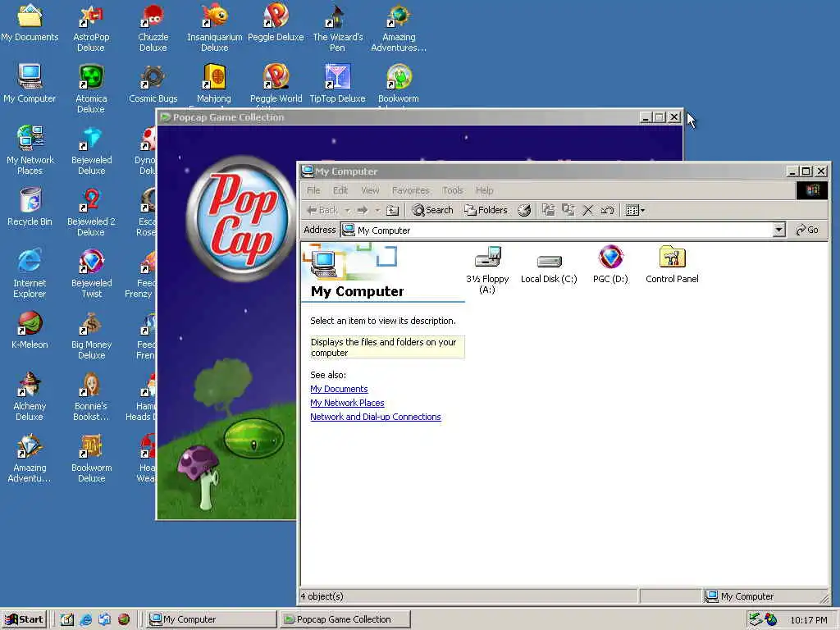Toggle the Folders pane in My Computer
This screenshot has height=630, width=840.
(486, 210)
